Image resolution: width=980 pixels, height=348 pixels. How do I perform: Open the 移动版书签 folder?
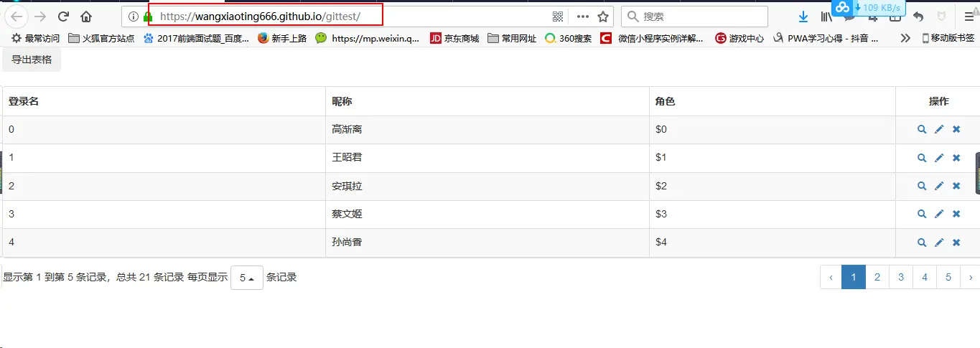pos(948,39)
